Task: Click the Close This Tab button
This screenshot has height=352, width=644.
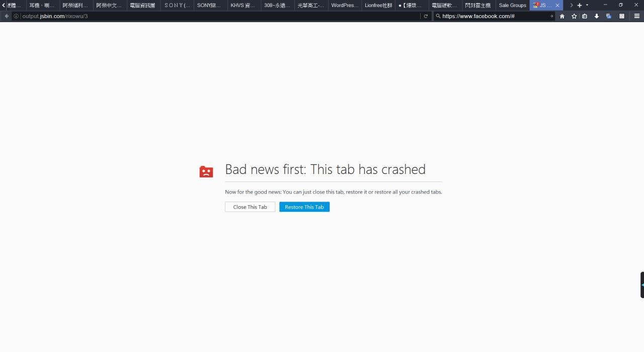Action: 250,207
